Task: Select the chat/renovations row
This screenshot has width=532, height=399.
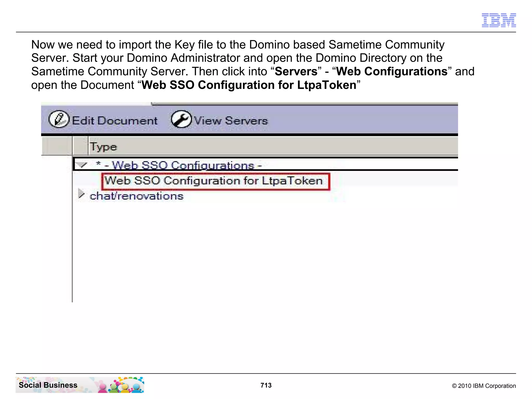Action: pos(137,196)
